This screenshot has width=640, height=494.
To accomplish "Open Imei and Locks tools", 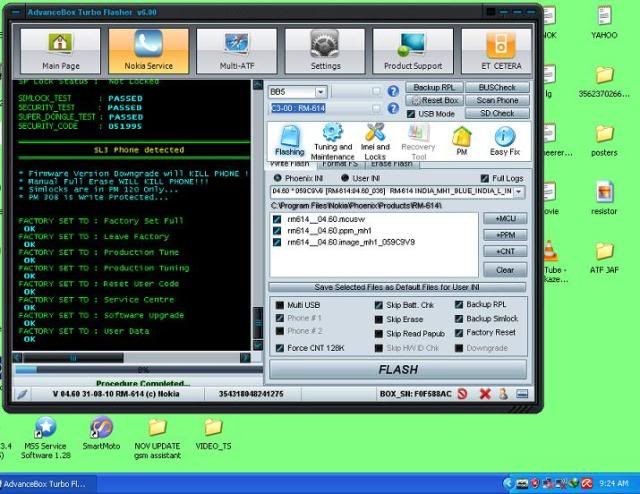I will click(375, 141).
